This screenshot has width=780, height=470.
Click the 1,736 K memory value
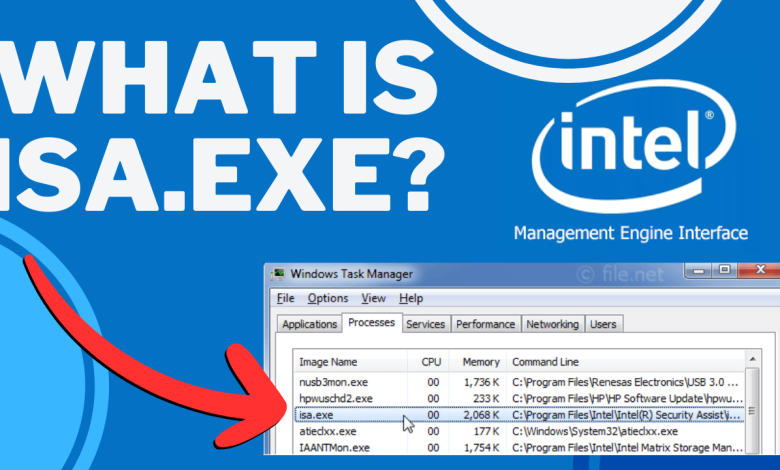tap(482, 382)
